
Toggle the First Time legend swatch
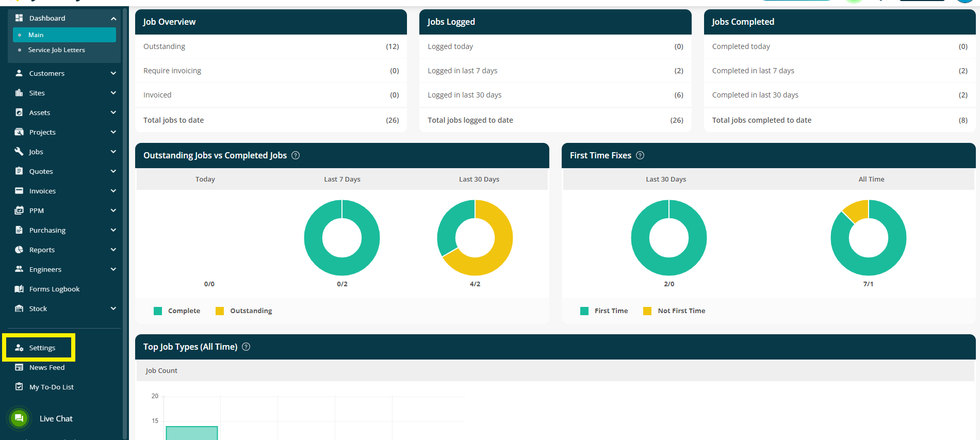584,311
